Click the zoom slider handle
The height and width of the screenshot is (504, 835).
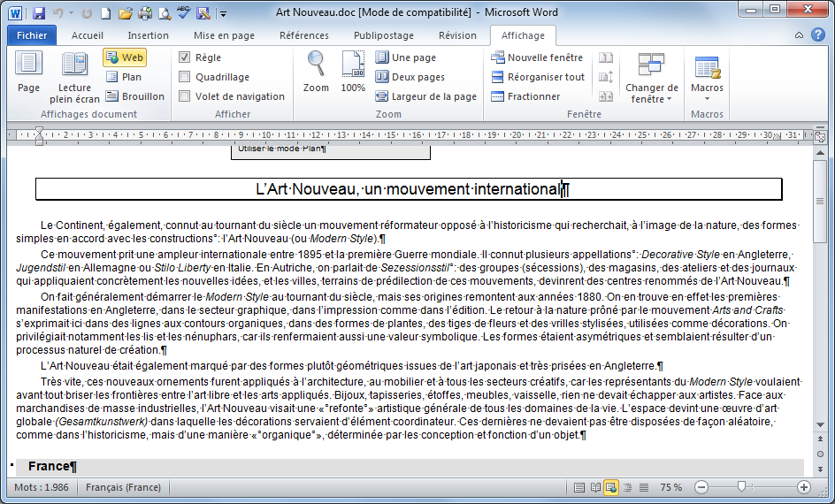click(741, 486)
